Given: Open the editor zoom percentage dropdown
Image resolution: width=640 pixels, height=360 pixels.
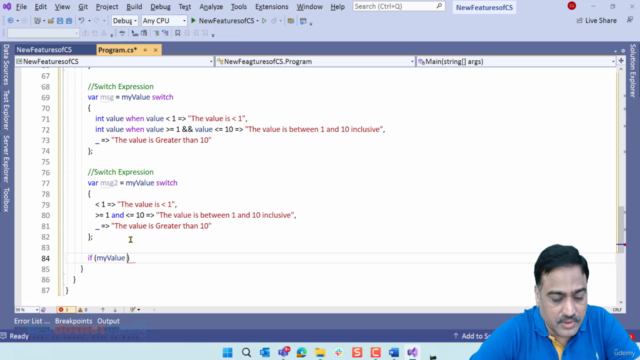Looking at the screenshot, I should click(x=27, y=309).
